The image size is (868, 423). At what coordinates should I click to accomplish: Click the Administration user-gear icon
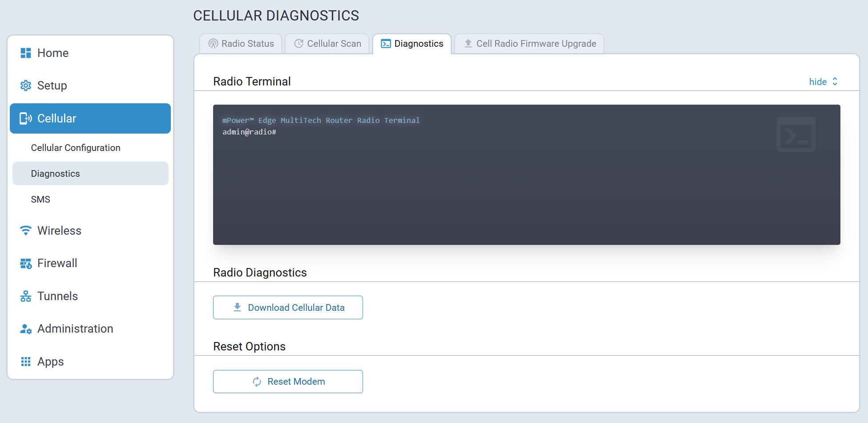(x=26, y=329)
